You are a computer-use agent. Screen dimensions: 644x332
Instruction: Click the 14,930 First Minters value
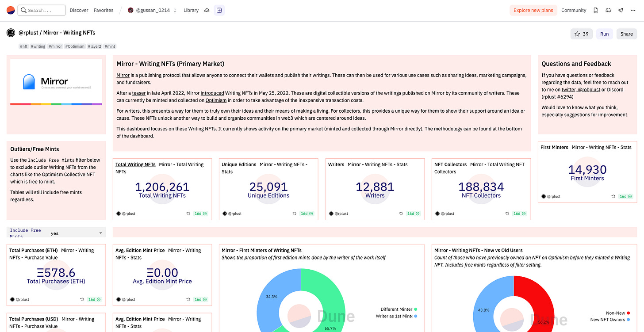pyautogui.click(x=587, y=170)
